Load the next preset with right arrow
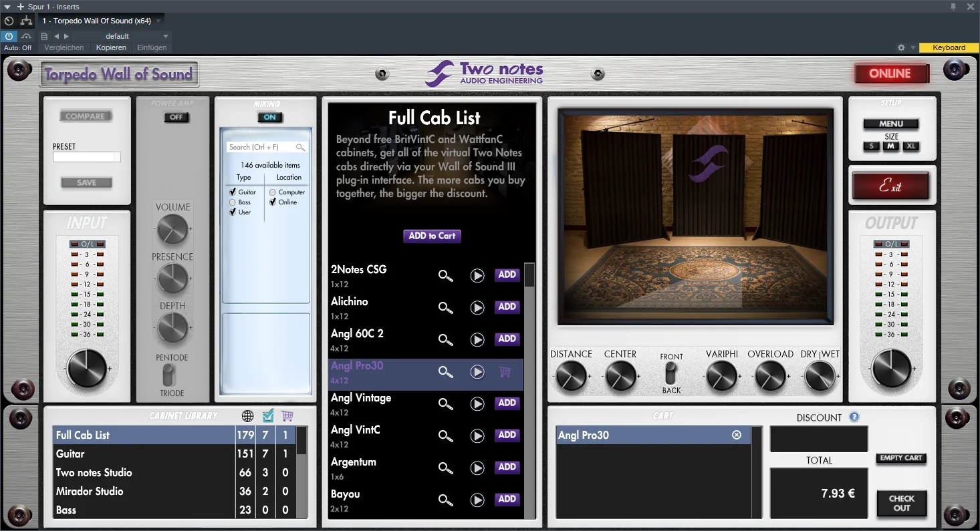This screenshot has height=531, width=980. pos(66,36)
